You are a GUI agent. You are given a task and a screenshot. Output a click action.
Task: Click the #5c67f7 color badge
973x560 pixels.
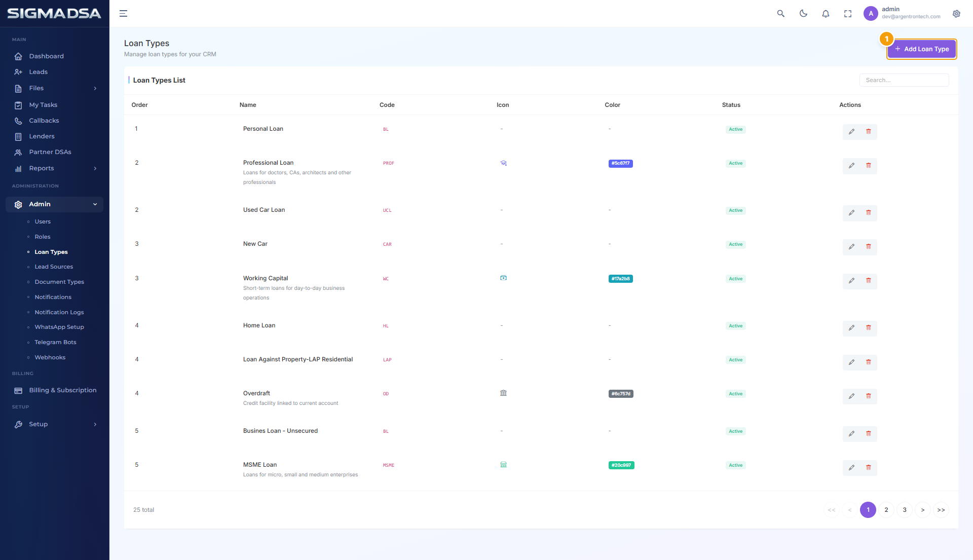pyautogui.click(x=620, y=163)
